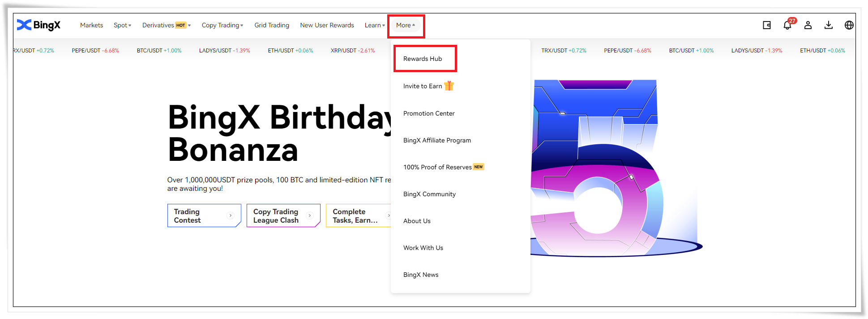
Task: Click ETH/USDT +0.06% ticker on the left
Action: point(291,51)
